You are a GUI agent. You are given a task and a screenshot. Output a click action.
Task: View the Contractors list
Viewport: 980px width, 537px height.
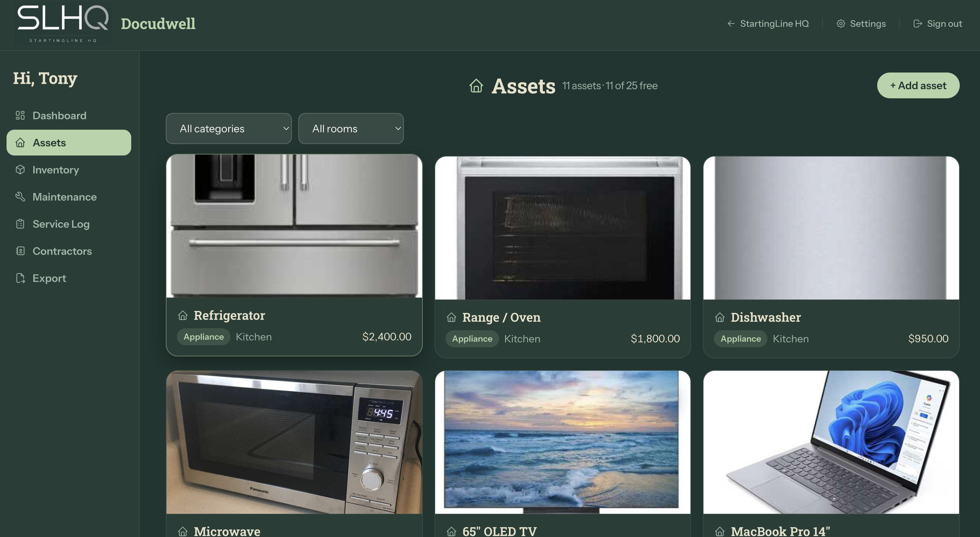click(x=69, y=251)
